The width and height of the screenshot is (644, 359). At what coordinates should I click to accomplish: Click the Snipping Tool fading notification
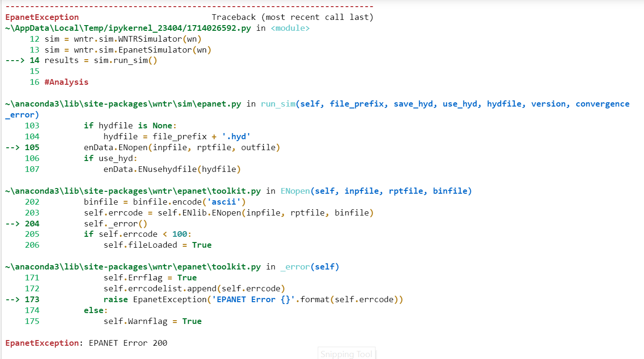tap(346, 354)
